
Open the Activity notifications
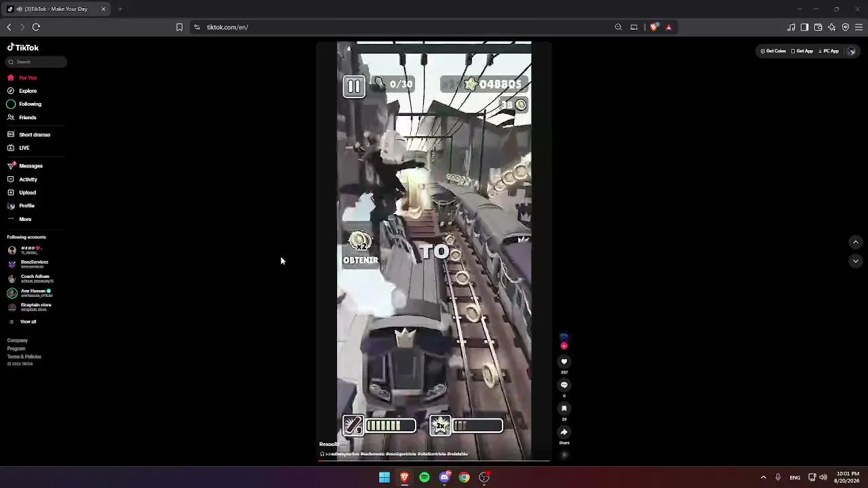tap(22, 180)
